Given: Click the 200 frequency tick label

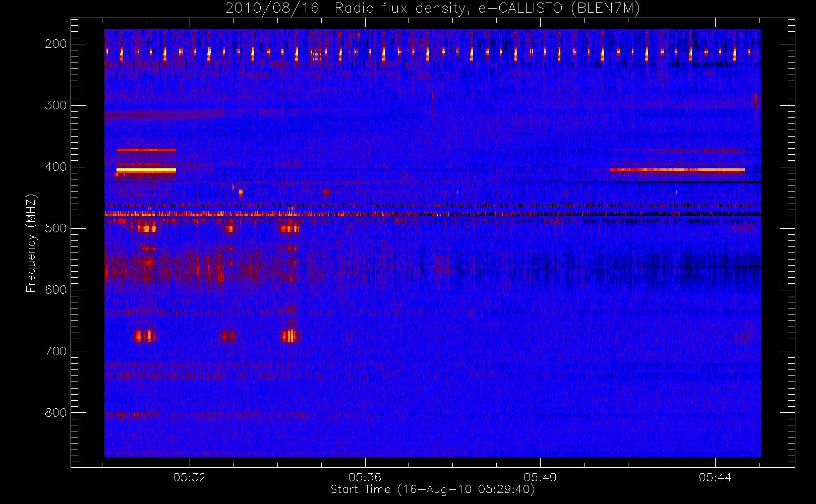Looking at the screenshot, I should click(x=56, y=44).
